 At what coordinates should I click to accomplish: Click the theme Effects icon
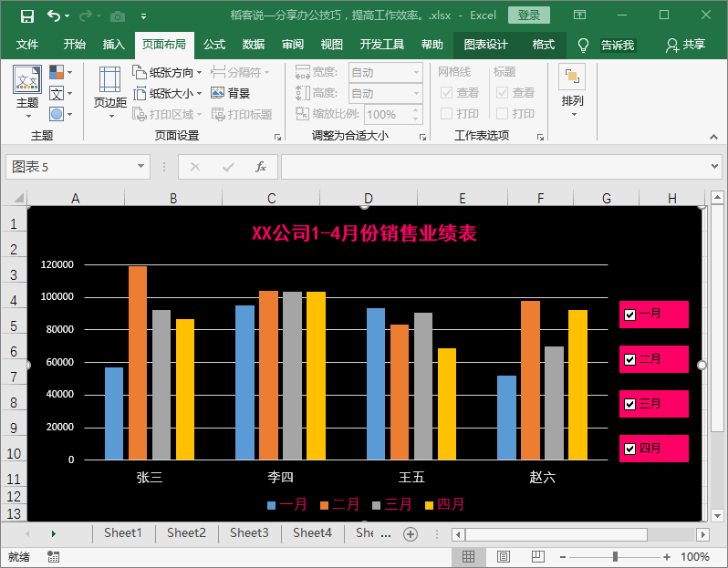coord(57,114)
